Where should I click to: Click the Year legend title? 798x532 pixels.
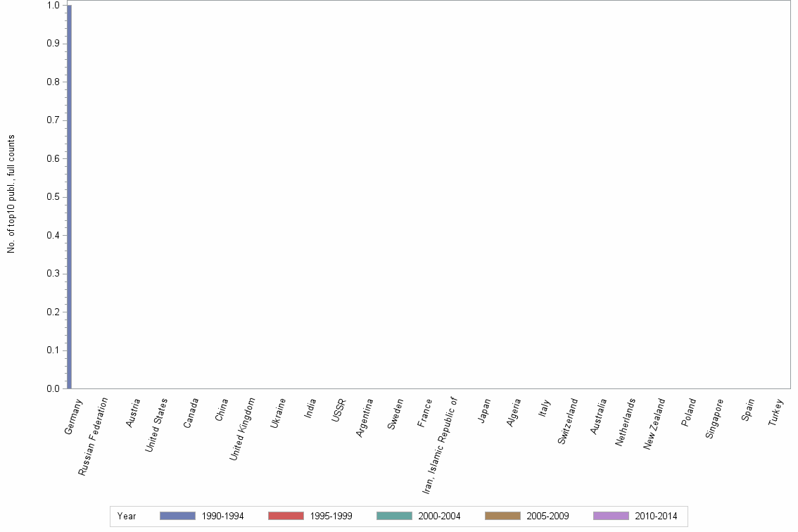126,516
